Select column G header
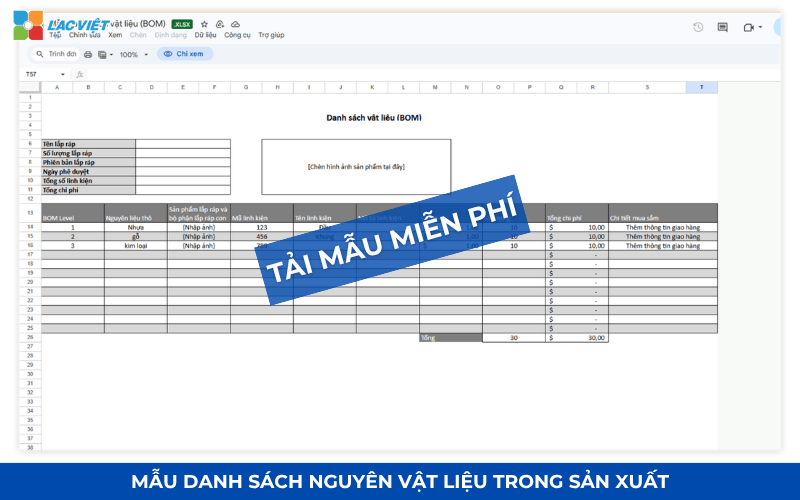The image size is (800, 500). 246,87
